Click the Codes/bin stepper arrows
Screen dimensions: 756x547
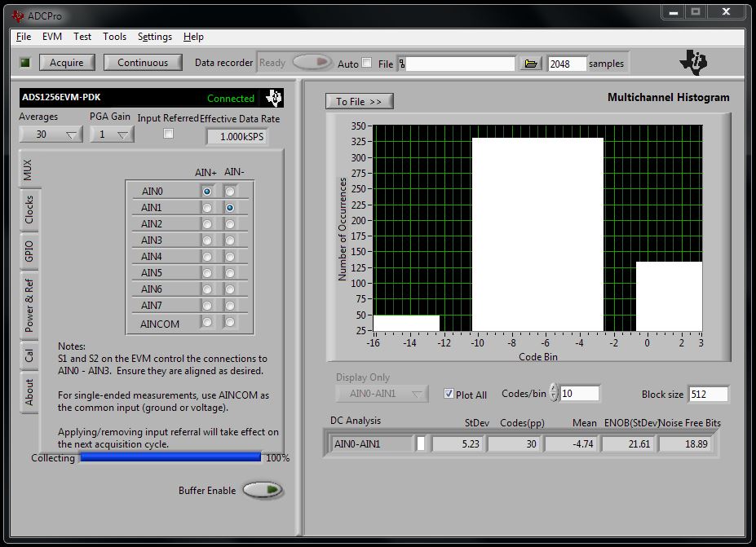click(x=554, y=393)
